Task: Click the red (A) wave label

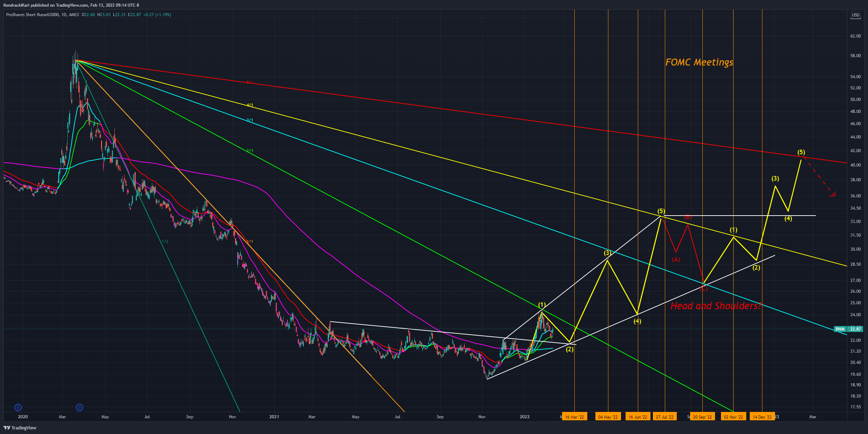Action: [676, 259]
